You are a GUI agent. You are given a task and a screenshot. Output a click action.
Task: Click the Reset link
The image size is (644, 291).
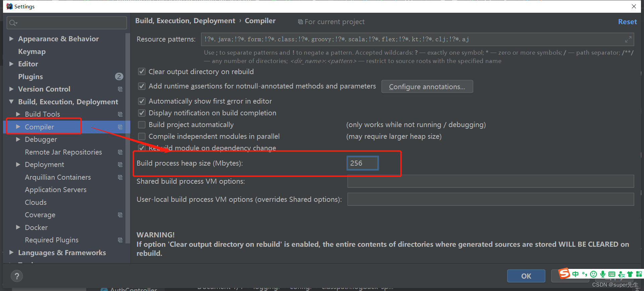(627, 22)
